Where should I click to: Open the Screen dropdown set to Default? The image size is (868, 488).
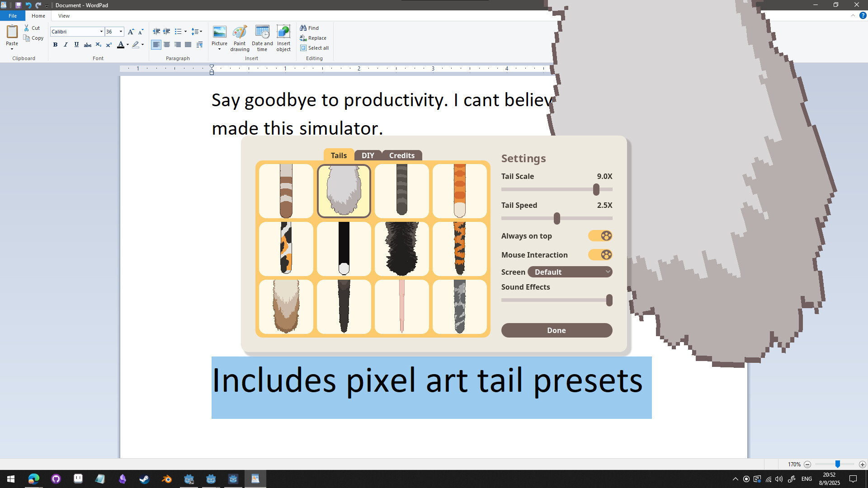[x=570, y=272]
